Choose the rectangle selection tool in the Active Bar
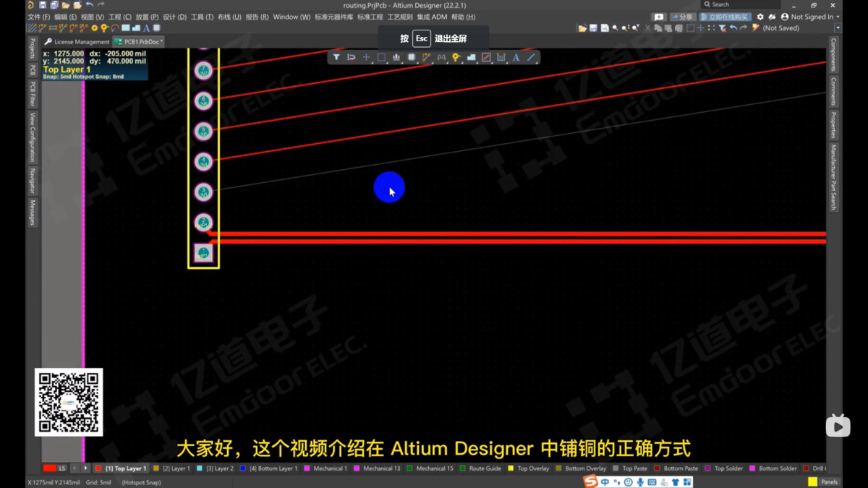This screenshot has height=488, width=868. 381,57
